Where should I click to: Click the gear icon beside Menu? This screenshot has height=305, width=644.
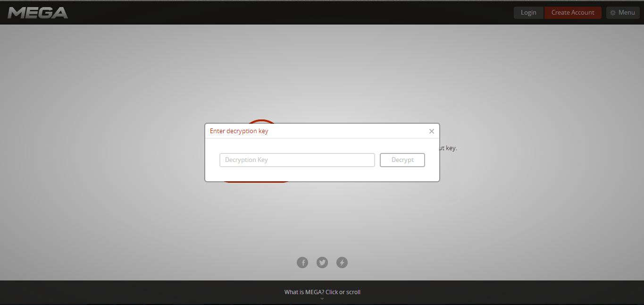(x=613, y=13)
